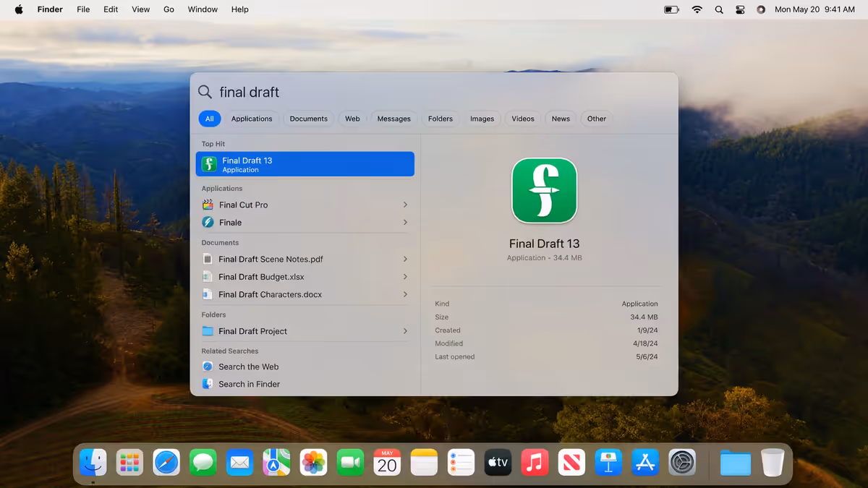Open Calendar from the Dock
The height and width of the screenshot is (488, 868).
(x=387, y=463)
